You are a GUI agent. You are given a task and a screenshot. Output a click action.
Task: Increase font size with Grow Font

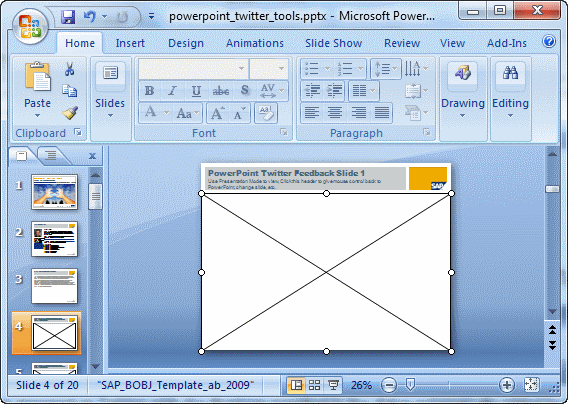[x=217, y=113]
